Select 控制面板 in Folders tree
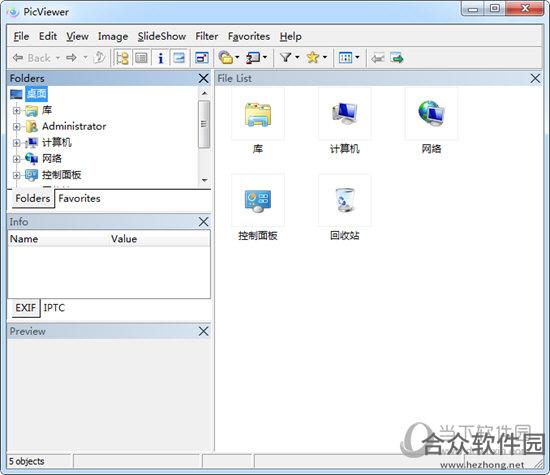 [61, 175]
